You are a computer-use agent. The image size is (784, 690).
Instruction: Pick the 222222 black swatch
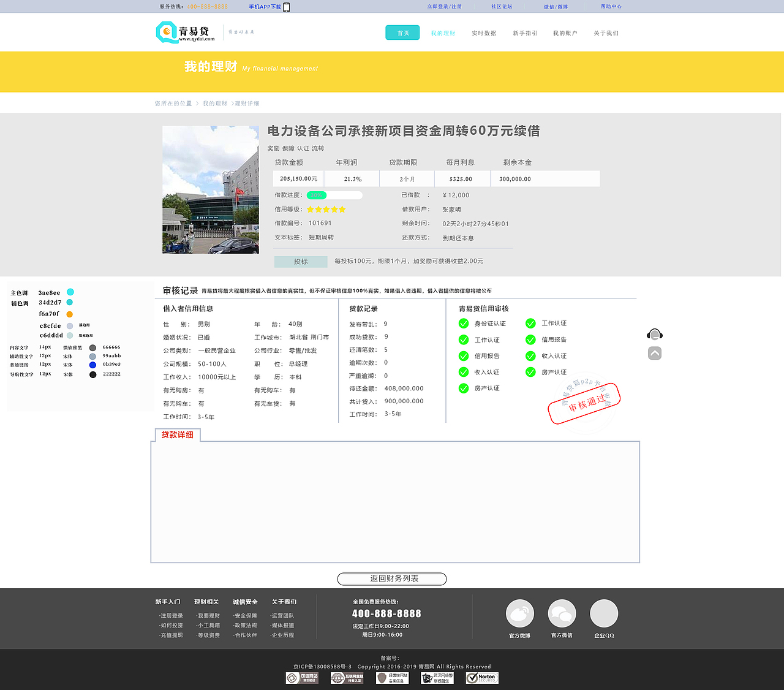pyautogui.click(x=92, y=374)
